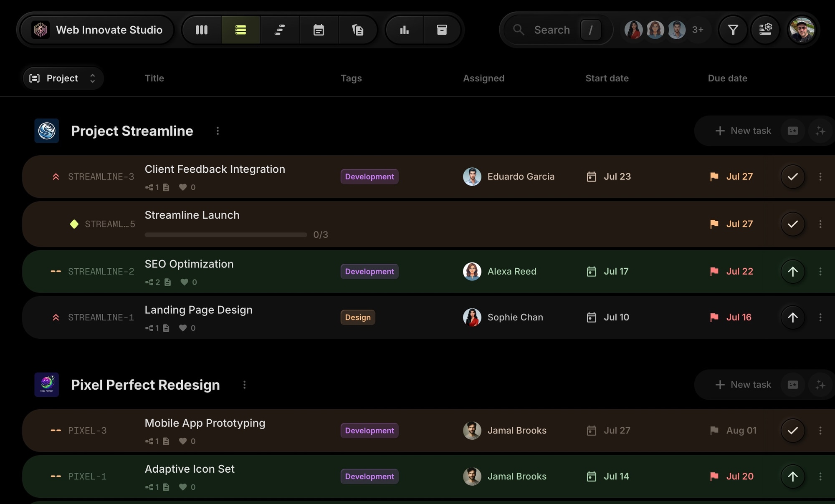835x504 pixels.
Task: Open the Project grouping dropdown
Action: (63, 78)
